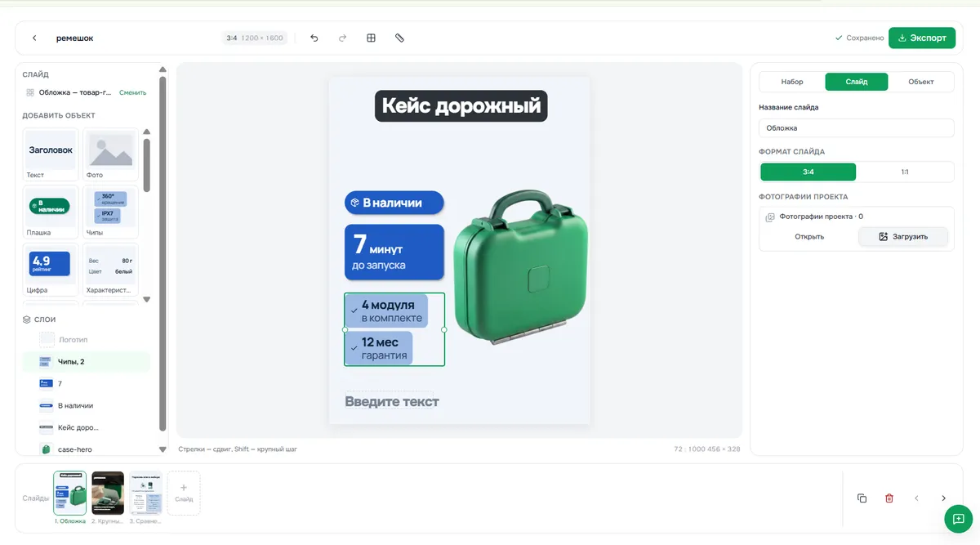
Task: Select the Кейс дорожный title on canvas
Action: pos(461,106)
